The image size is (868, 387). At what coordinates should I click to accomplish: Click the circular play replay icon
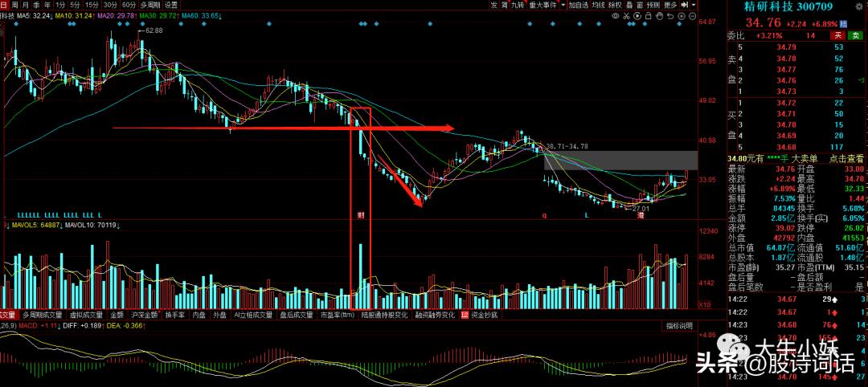coord(637,16)
